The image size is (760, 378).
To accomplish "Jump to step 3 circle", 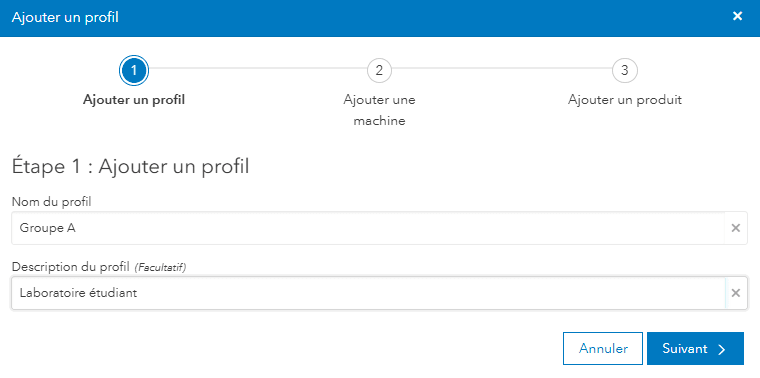I will [x=625, y=71].
